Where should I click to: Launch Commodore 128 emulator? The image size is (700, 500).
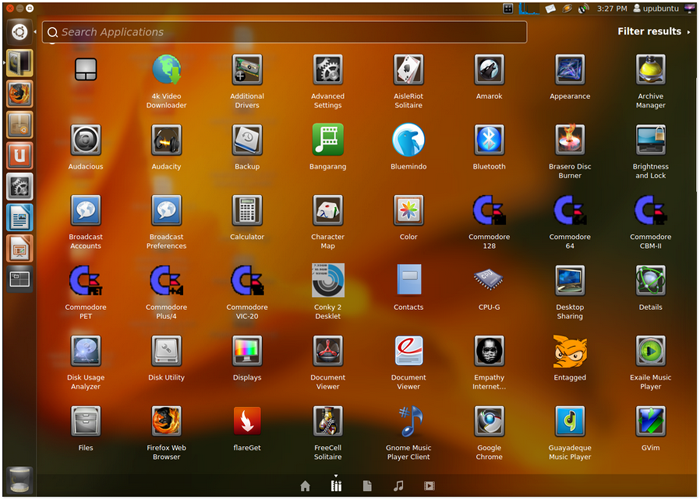tap(489, 210)
